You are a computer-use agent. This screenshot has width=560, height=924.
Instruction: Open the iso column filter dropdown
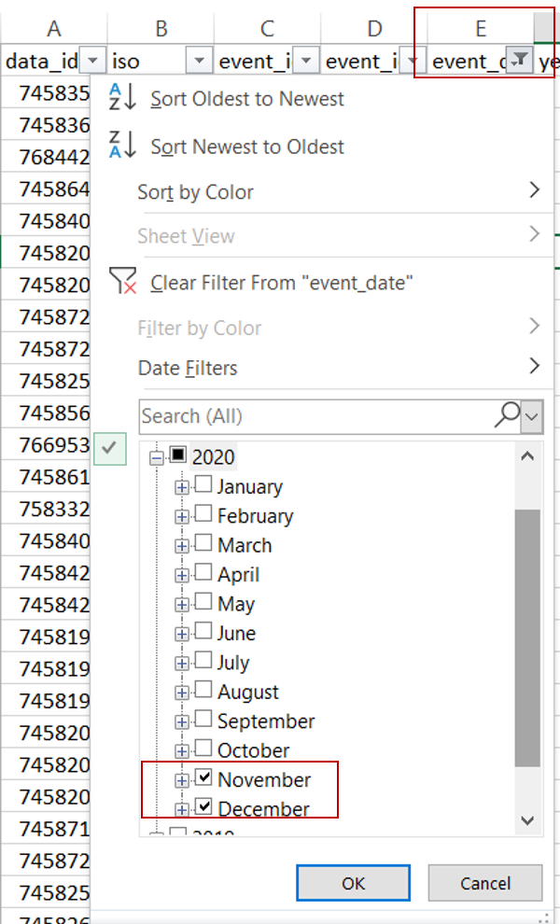pyautogui.click(x=200, y=61)
